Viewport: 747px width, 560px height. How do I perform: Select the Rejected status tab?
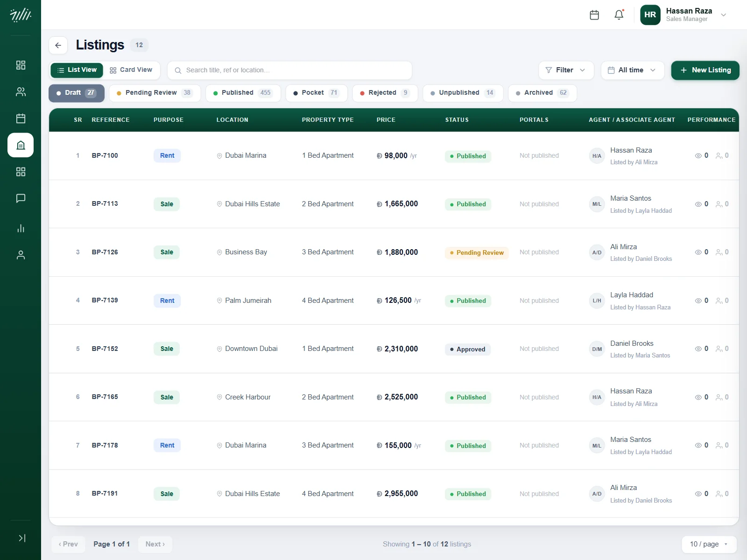click(385, 93)
